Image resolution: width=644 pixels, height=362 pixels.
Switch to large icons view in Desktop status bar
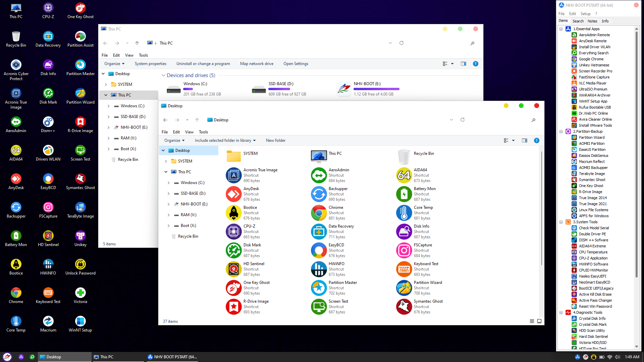539,321
